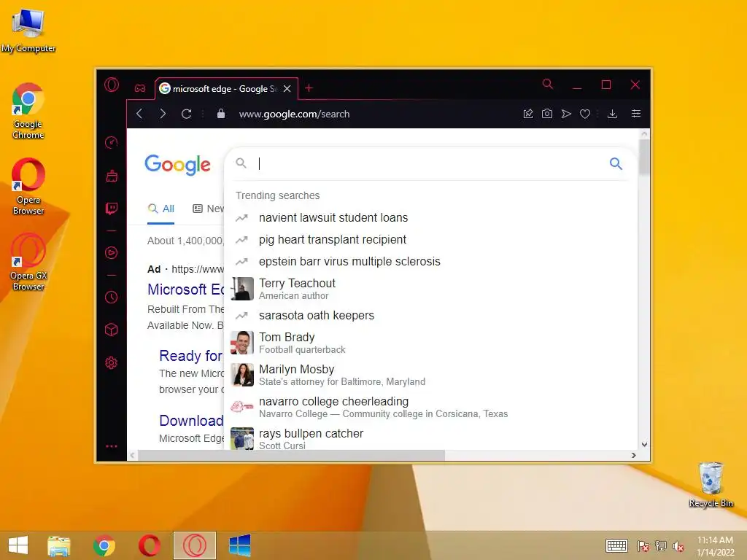Switch to the News results tab
747x560 pixels.
[208, 209]
